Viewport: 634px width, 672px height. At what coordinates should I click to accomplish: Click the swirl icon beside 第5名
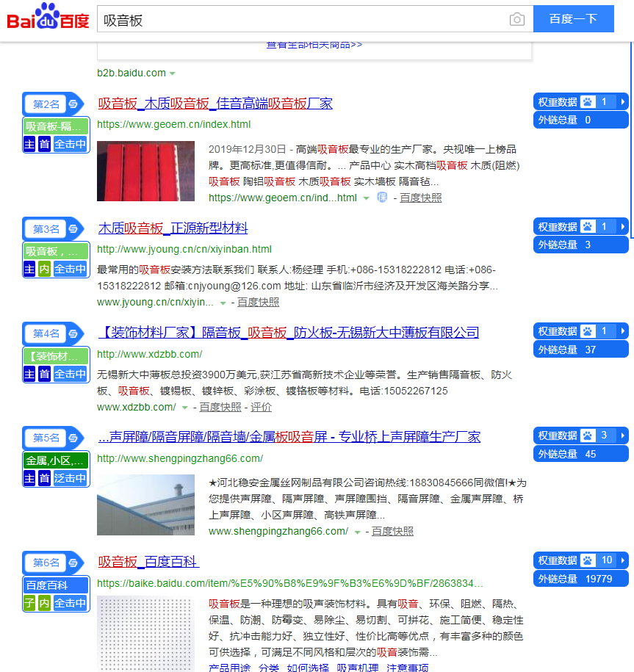pyautogui.click(x=73, y=438)
